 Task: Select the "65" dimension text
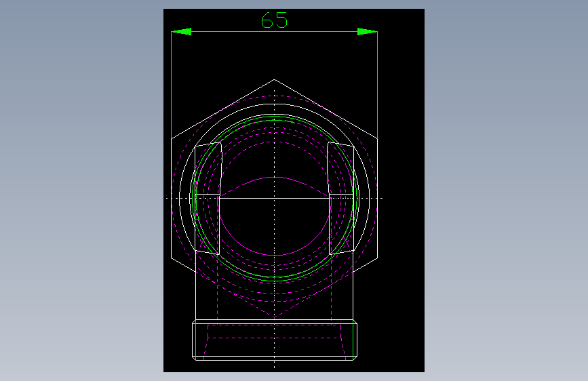coord(274,20)
